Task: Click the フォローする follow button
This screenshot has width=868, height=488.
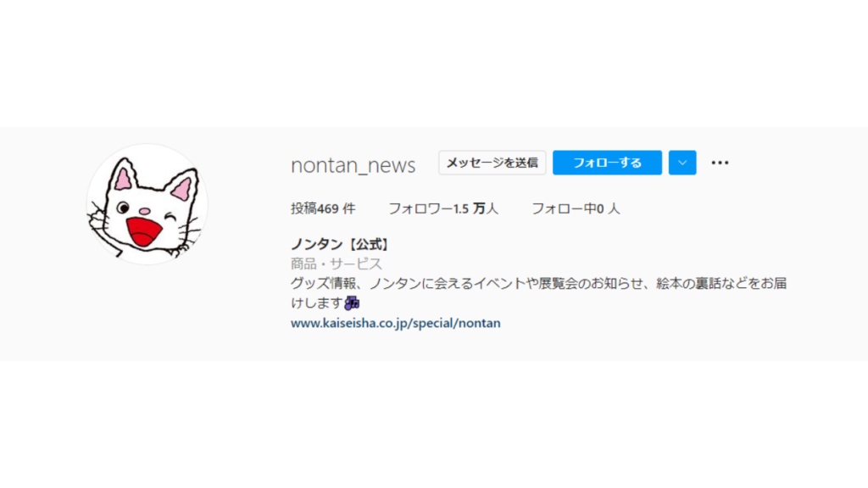Action: click(x=607, y=163)
